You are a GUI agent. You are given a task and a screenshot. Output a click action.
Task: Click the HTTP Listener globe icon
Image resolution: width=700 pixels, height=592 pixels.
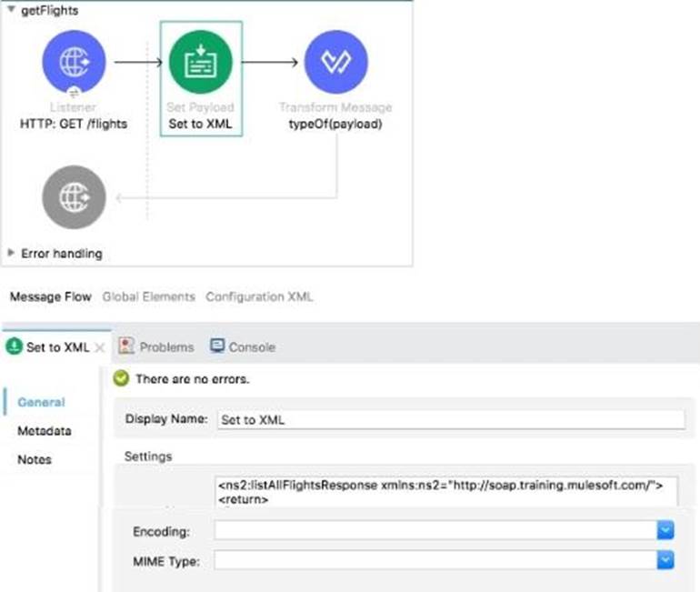pyautogui.click(x=74, y=62)
